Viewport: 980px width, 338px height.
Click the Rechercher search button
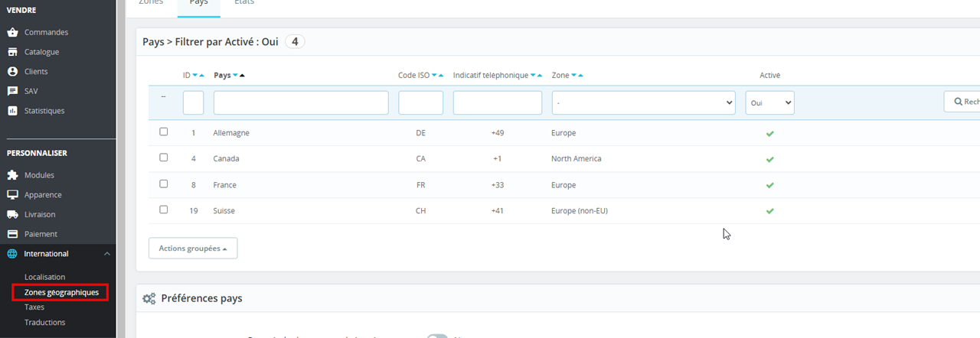point(963,102)
